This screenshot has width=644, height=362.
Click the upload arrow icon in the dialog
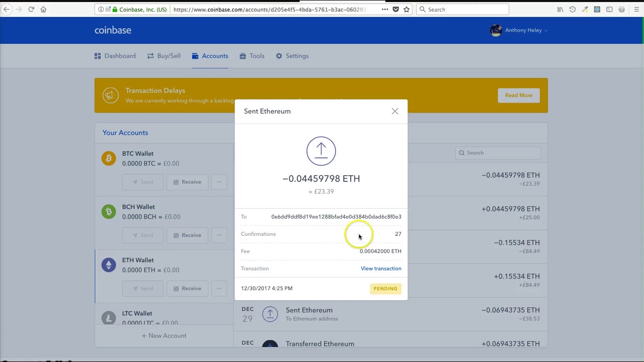[x=321, y=151]
